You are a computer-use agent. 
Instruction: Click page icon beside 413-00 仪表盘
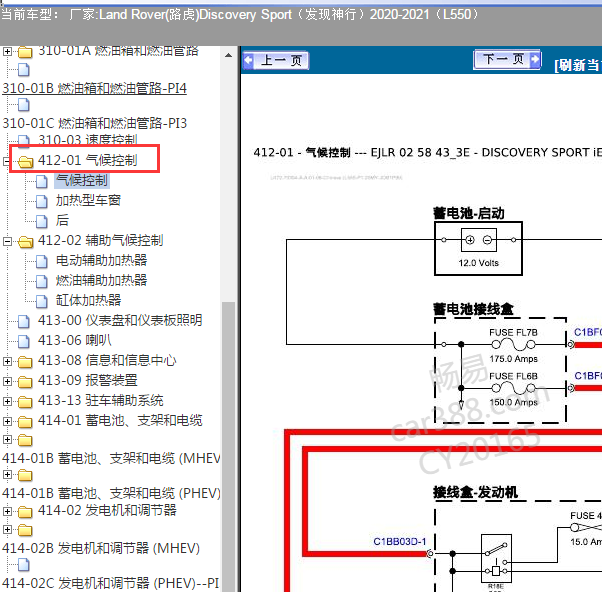point(24,321)
